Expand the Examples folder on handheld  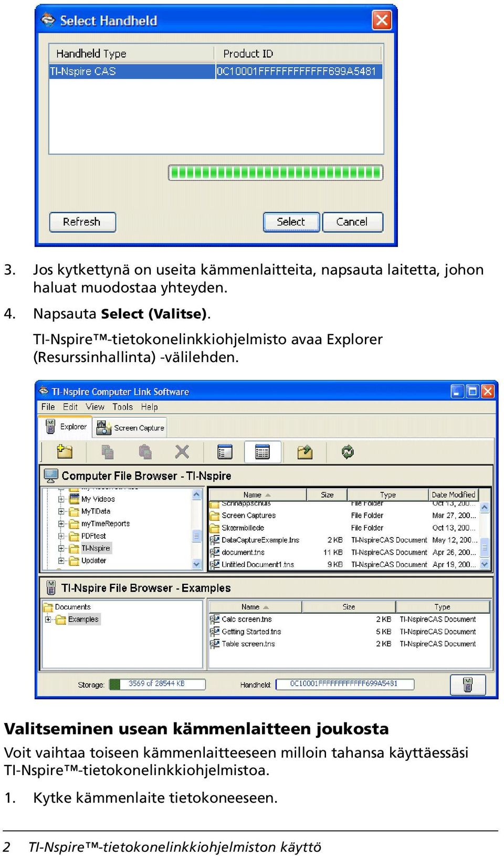point(48,620)
